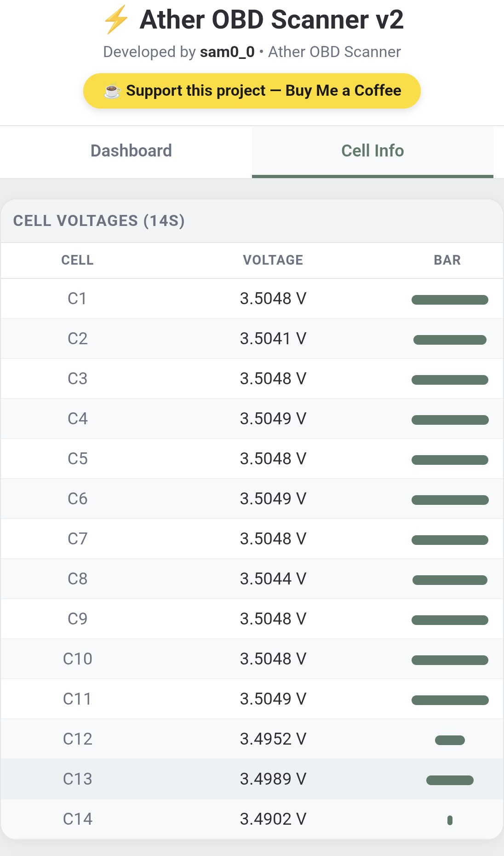
Task: Select the C2 cell label
Action: tap(77, 339)
